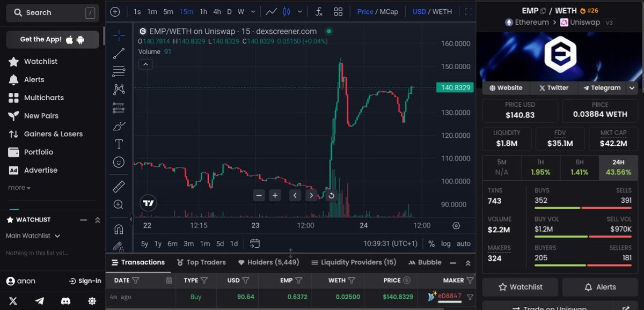Switch to the daily D timeframe
The width and height of the screenshot is (644, 310).
click(x=229, y=11)
